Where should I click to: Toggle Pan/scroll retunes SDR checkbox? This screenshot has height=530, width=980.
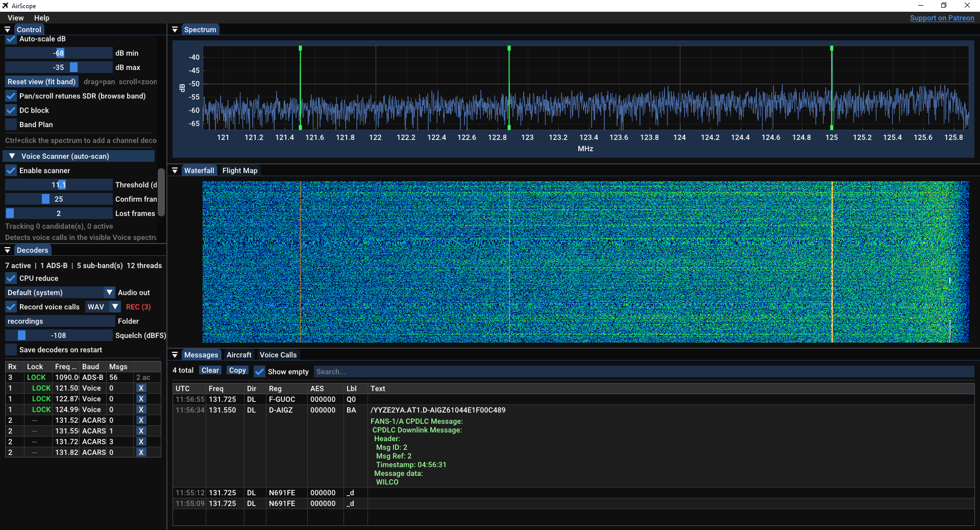coord(11,96)
